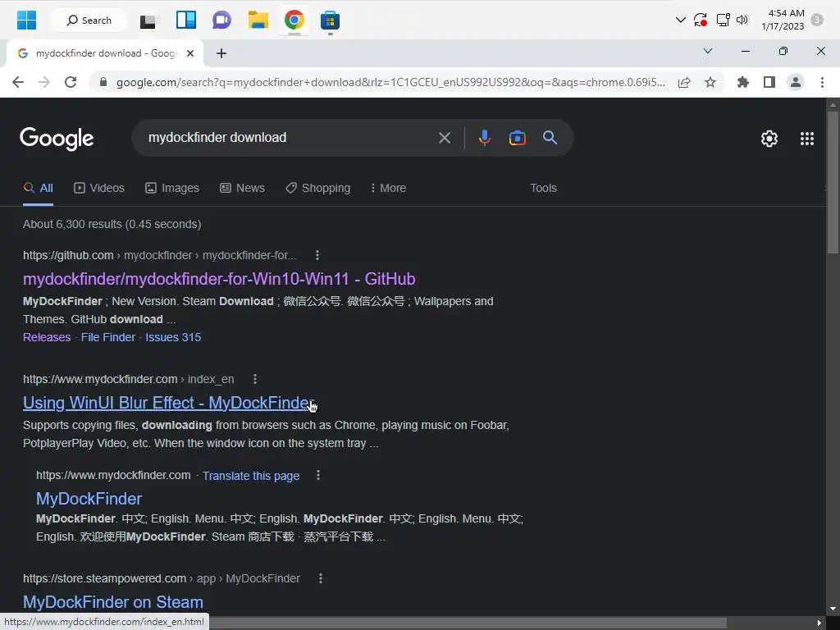Image resolution: width=840 pixels, height=630 pixels.
Task: Open the Releases sitelink
Action: (x=47, y=337)
